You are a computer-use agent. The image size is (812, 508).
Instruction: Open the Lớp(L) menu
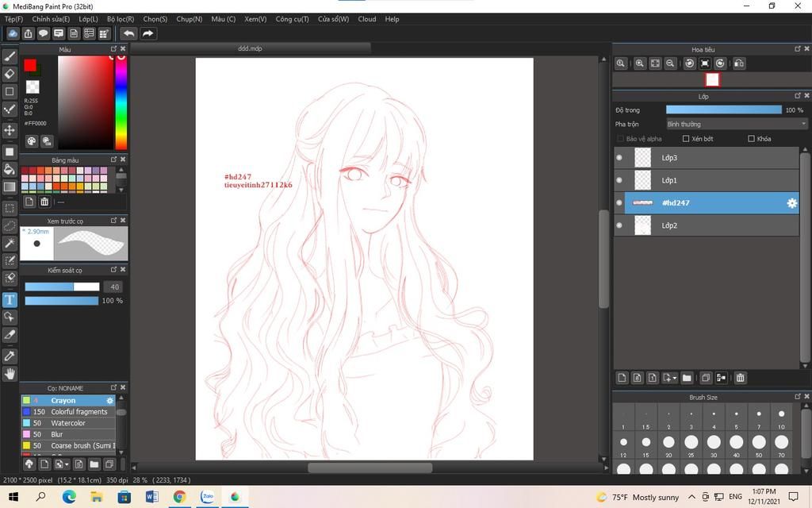88,19
